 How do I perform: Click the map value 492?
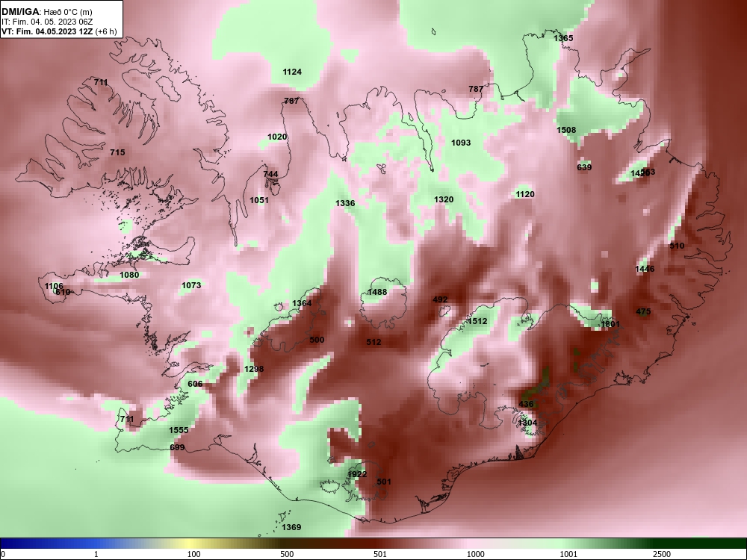point(440,299)
